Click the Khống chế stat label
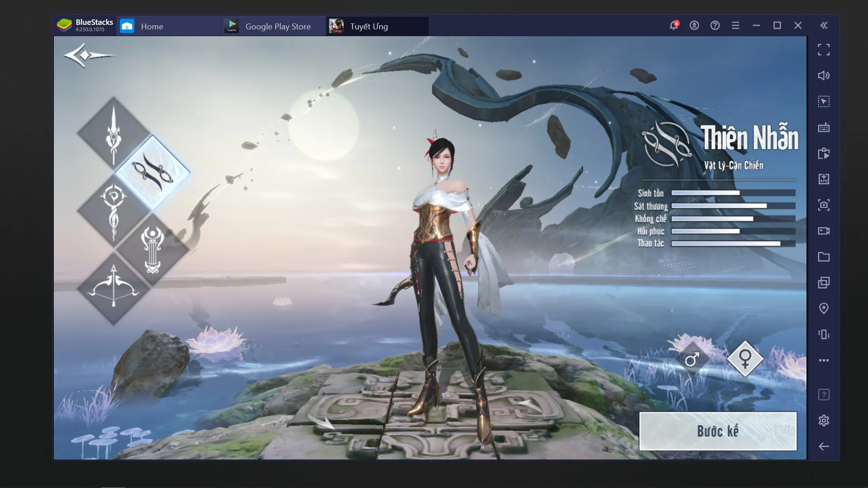Image resolution: width=868 pixels, height=488 pixels. point(651,219)
